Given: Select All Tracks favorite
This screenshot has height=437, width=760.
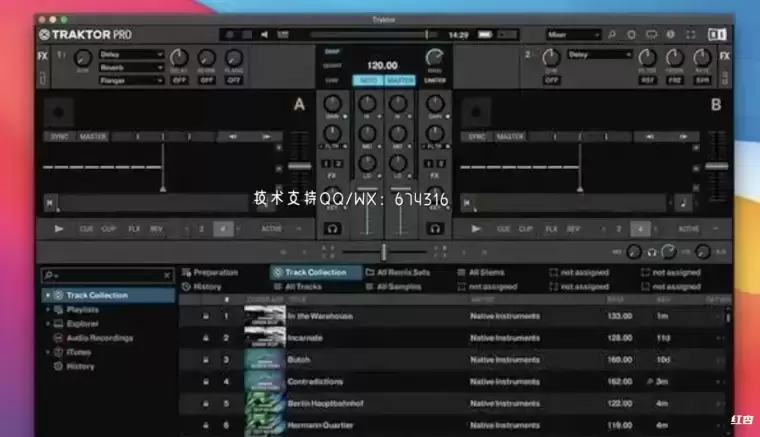Looking at the screenshot, I should point(296,286).
